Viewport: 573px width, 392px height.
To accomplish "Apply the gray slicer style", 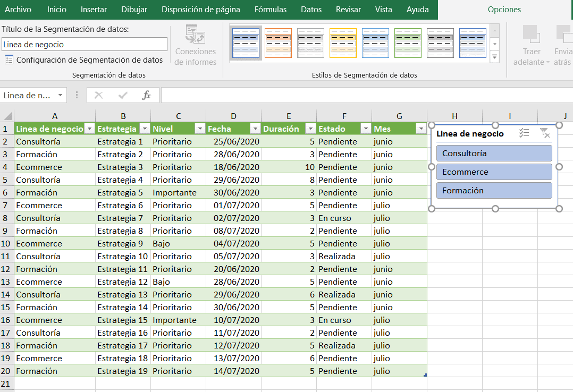I will pos(310,43).
